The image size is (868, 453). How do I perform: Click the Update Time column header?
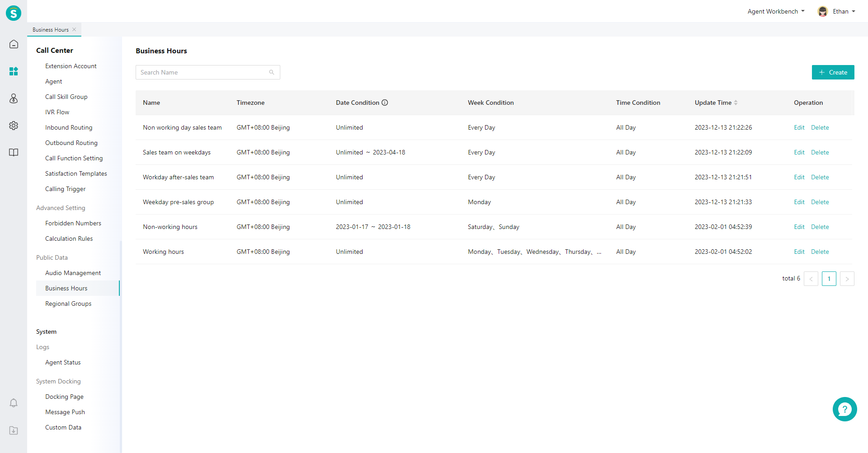coord(713,103)
